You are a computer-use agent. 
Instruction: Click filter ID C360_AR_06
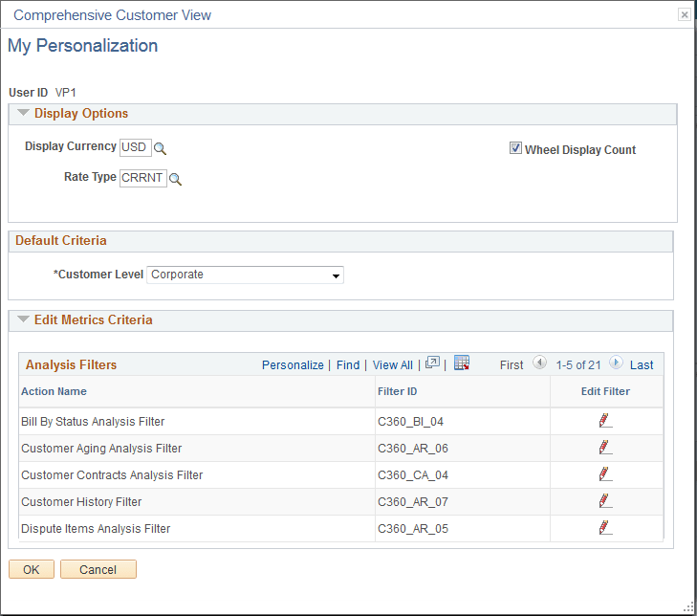coord(413,449)
